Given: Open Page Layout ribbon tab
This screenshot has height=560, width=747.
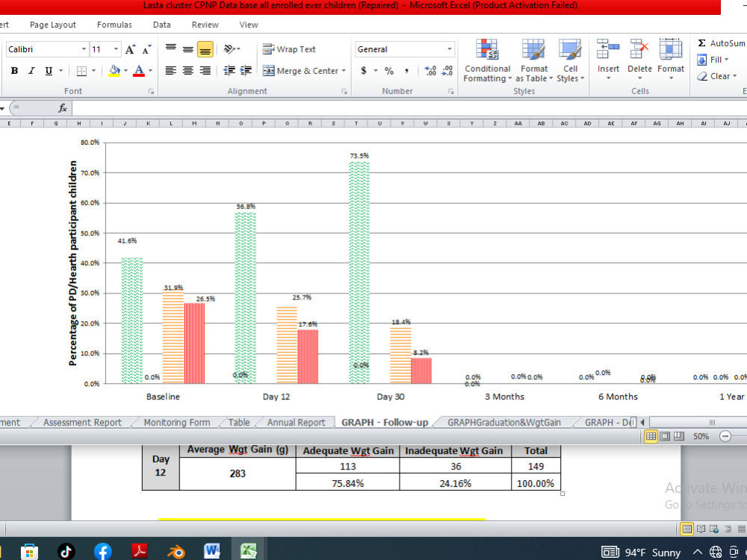Looking at the screenshot, I should pyautogui.click(x=52, y=25).
